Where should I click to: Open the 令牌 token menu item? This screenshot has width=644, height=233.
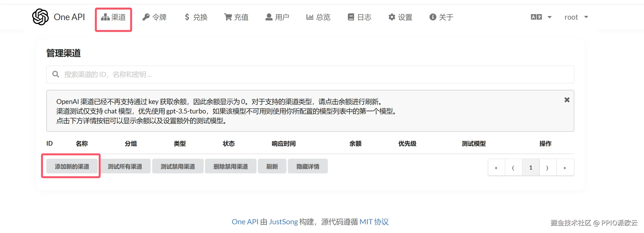tap(154, 17)
